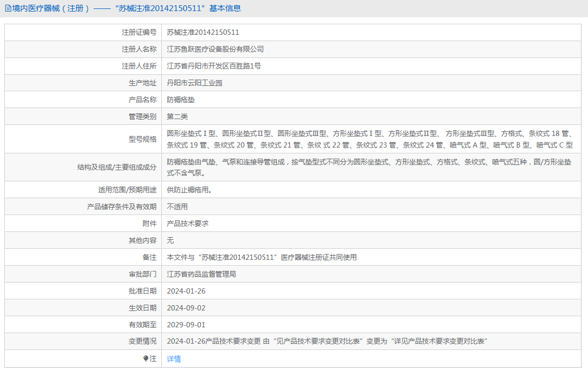Select management category 第二类
The width and height of the screenshot is (588, 370).
click(177, 116)
